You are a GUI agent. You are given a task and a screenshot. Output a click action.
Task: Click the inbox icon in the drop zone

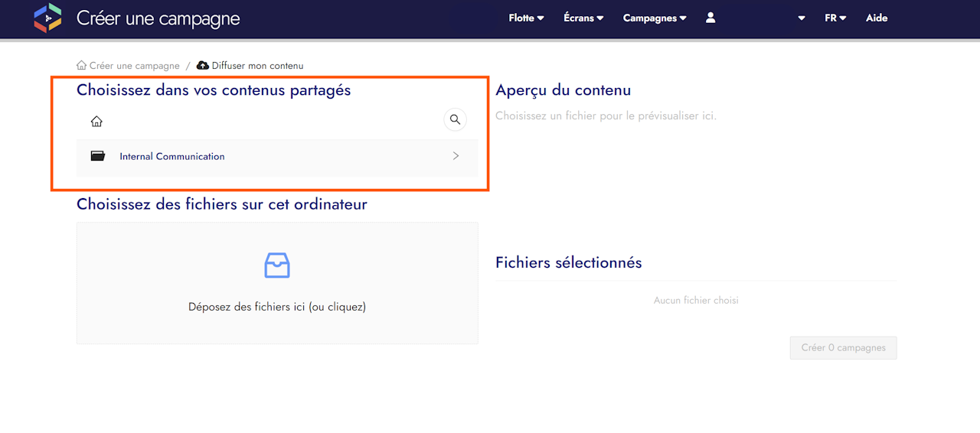point(277,265)
